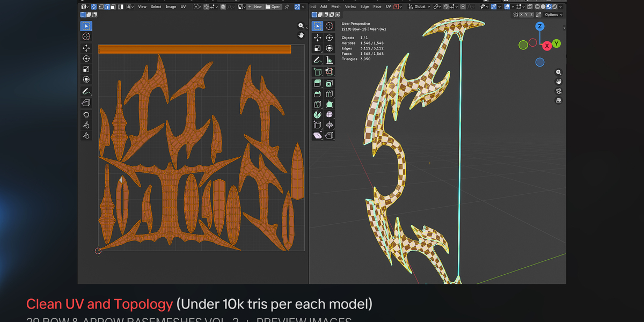The image size is (644, 322).
Task: Click the Open image button
Action: click(x=274, y=6)
